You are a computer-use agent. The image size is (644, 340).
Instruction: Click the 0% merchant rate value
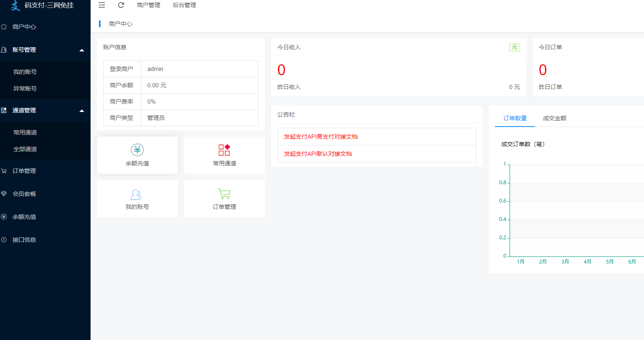coord(152,101)
